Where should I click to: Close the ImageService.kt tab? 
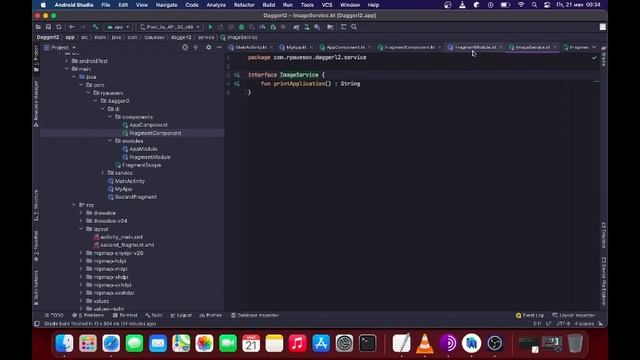(555, 47)
